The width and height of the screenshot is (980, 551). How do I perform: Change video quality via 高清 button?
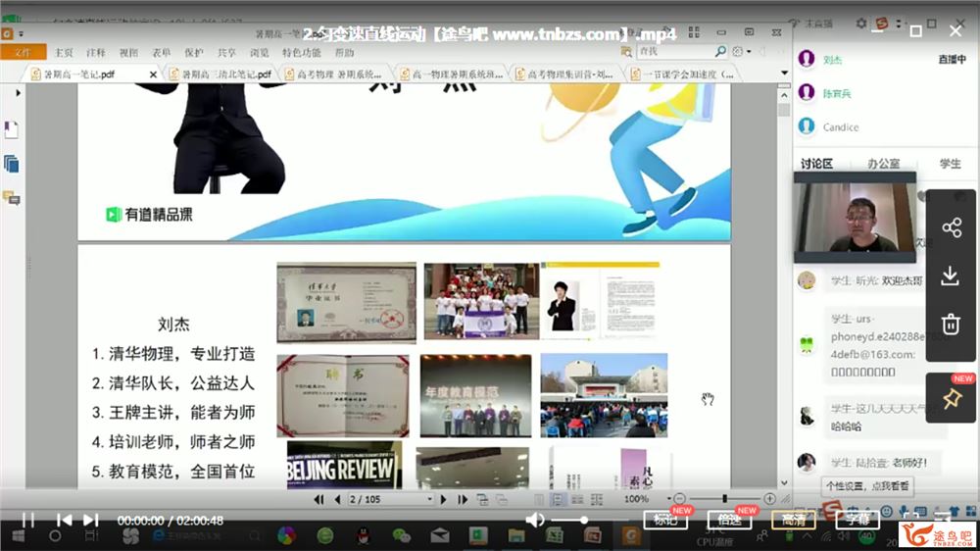(793, 519)
